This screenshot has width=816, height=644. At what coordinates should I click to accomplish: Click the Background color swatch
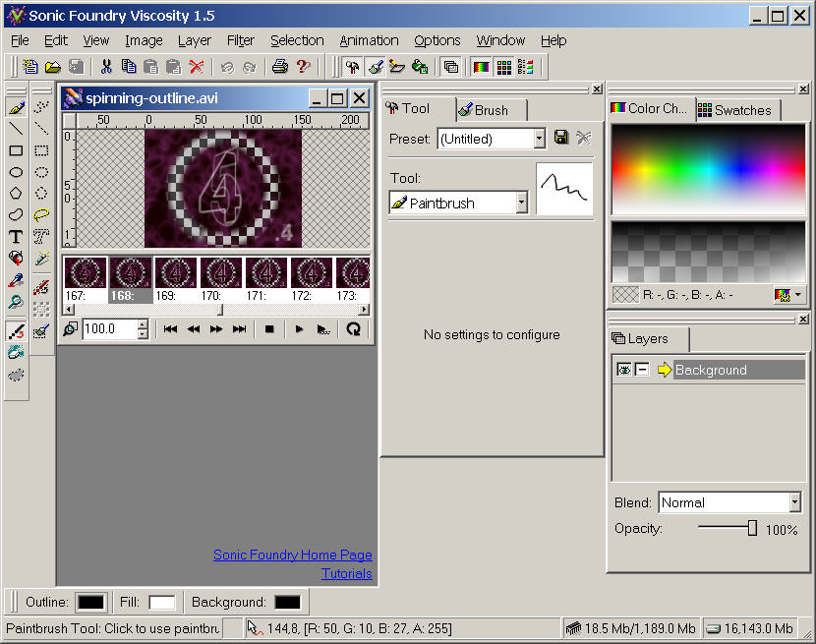coord(287,603)
